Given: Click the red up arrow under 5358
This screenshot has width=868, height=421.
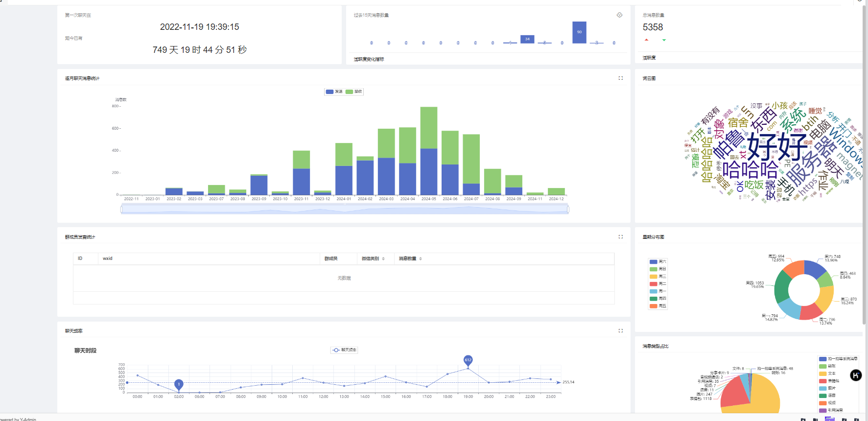Looking at the screenshot, I should [647, 40].
